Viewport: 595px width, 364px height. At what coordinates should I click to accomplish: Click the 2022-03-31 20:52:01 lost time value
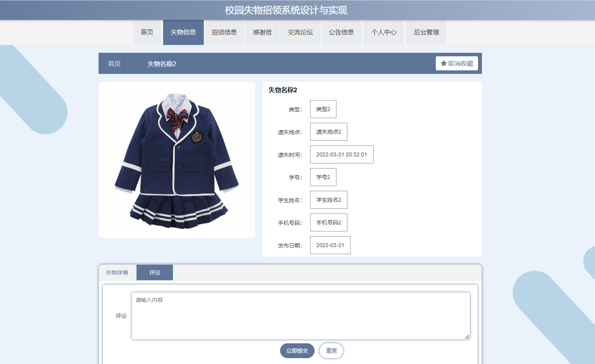342,154
